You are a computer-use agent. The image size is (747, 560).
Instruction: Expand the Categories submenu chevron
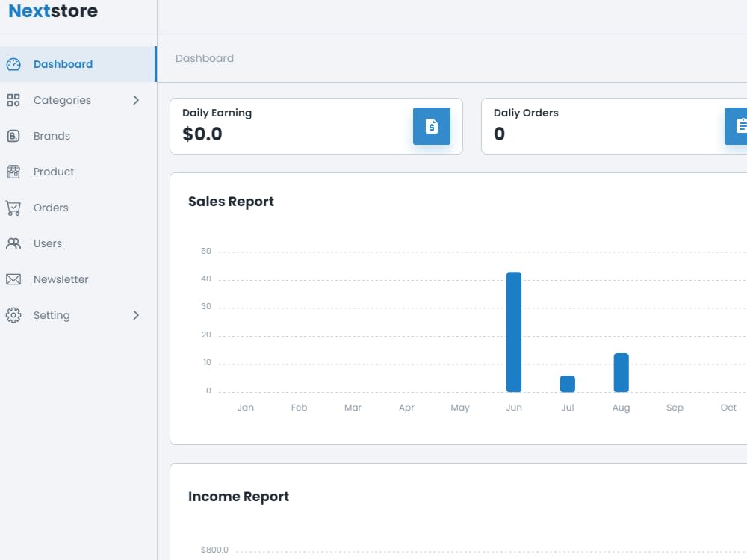(x=136, y=100)
